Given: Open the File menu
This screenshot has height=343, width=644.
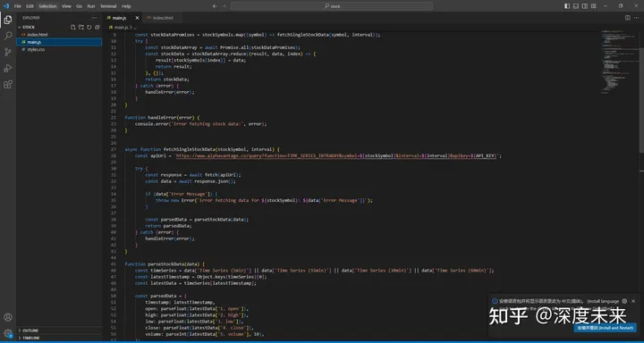Looking at the screenshot, I should click(x=18, y=6).
